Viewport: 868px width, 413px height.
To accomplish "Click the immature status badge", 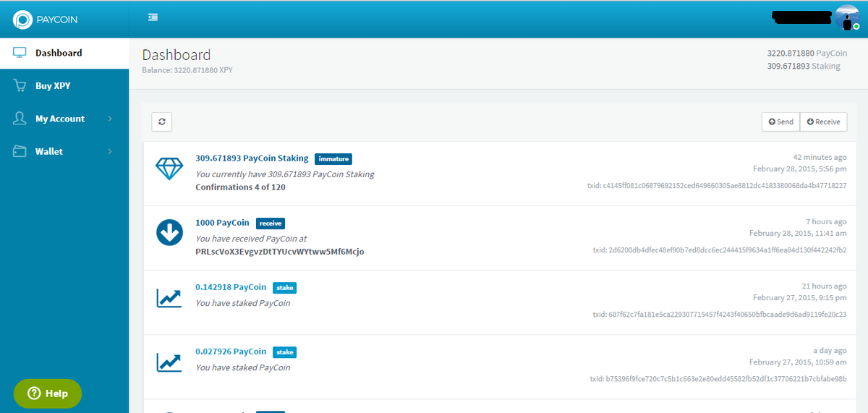I will [333, 159].
